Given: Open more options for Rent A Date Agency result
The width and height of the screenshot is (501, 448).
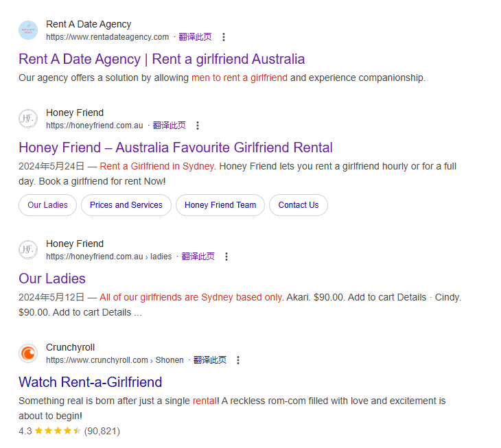Looking at the screenshot, I should click(x=224, y=37).
